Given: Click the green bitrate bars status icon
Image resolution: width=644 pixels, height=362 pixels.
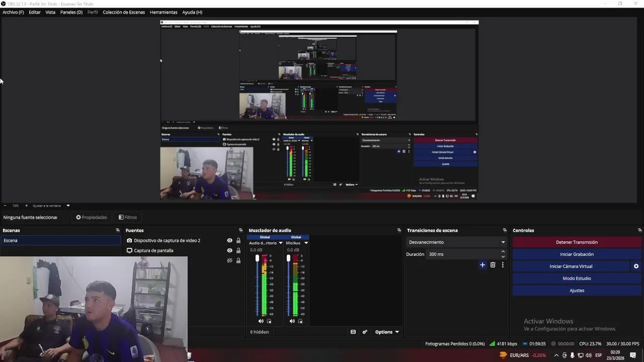Looking at the screenshot, I should pos(492,344).
